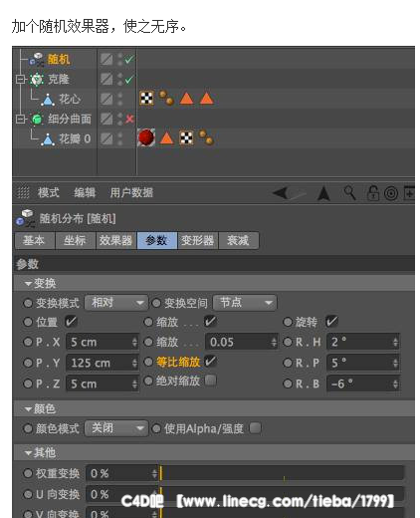The width and height of the screenshot is (420, 518).
Task: Select second orange triangle selection tag on 花心
Action: click(206, 99)
